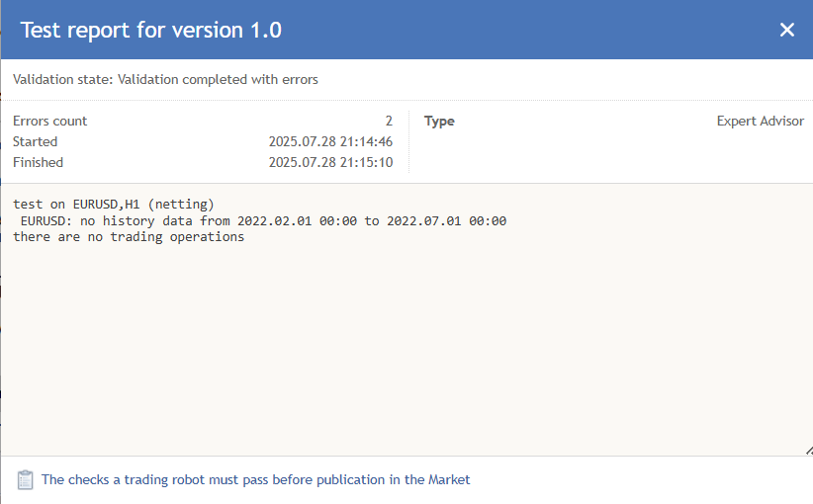The width and height of the screenshot is (813, 504).
Task: Click the clipboard checklist icon
Action: pos(26,480)
